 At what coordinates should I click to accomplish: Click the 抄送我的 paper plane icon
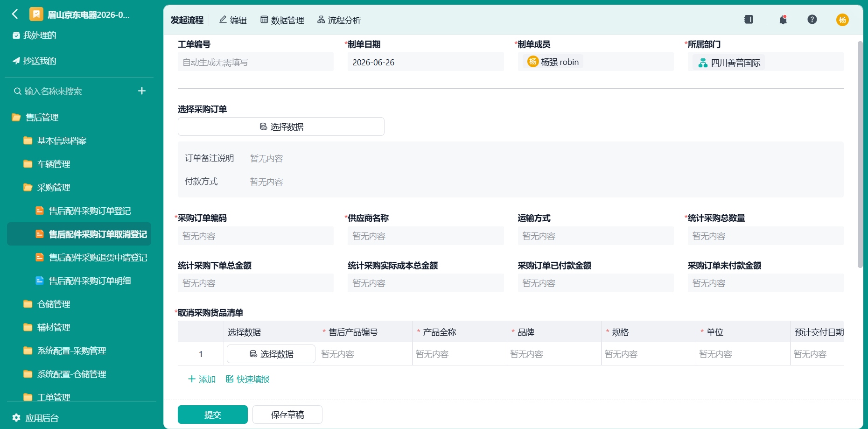click(16, 61)
